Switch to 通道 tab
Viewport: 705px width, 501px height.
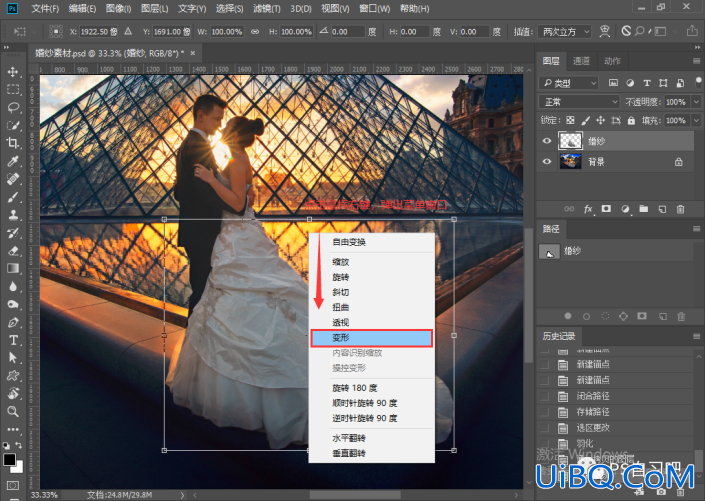pyautogui.click(x=581, y=61)
